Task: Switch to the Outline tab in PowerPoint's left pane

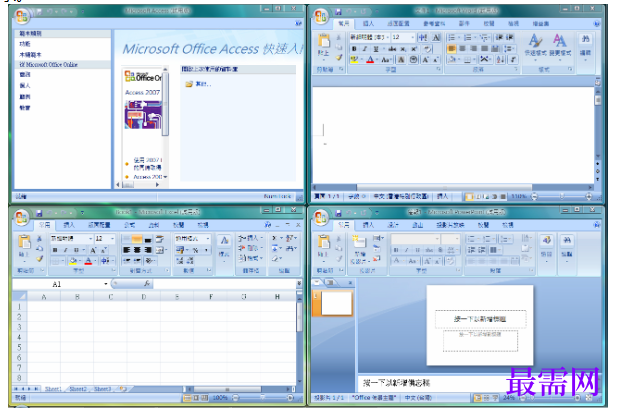Action: coord(330,283)
